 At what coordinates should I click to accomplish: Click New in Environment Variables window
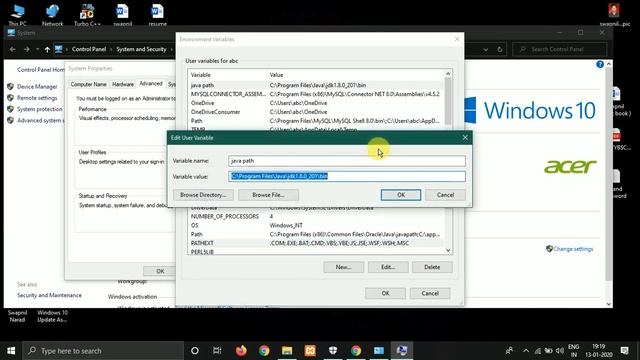click(343, 267)
